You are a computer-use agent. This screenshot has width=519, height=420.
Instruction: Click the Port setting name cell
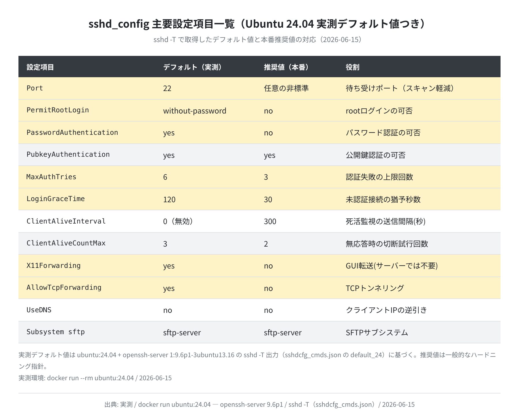[35, 88]
